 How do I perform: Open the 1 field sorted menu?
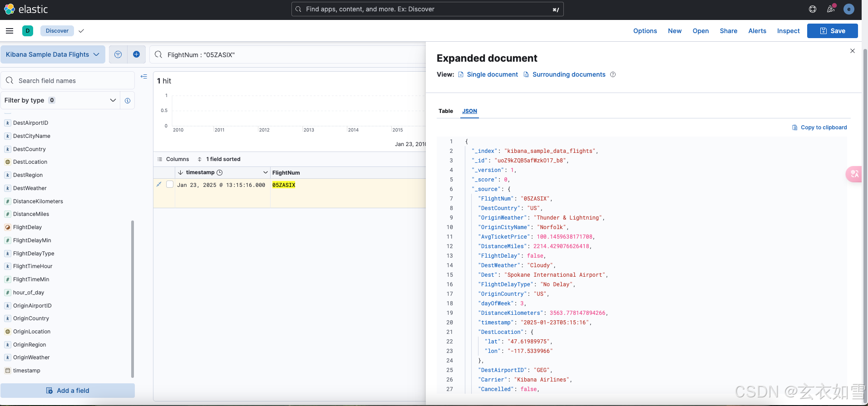coord(219,159)
